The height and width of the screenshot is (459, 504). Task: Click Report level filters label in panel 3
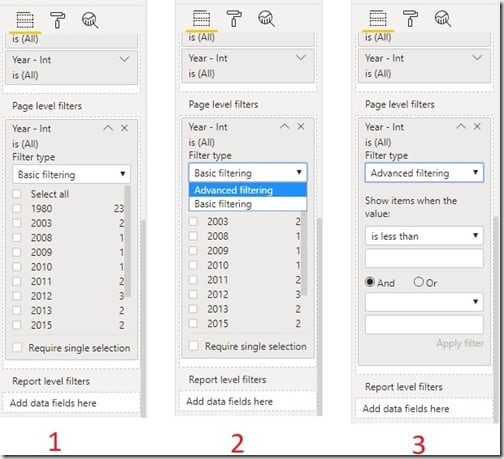(x=404, y=387)
